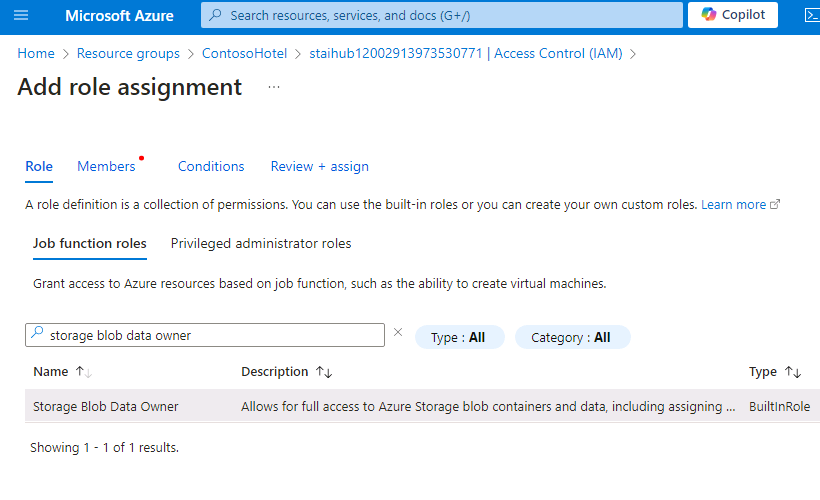Click the 'Showing 1 - 1 of 1 results.' text
Image resolution: width=820 pixels, height=500 pixels.
point(105,448)
